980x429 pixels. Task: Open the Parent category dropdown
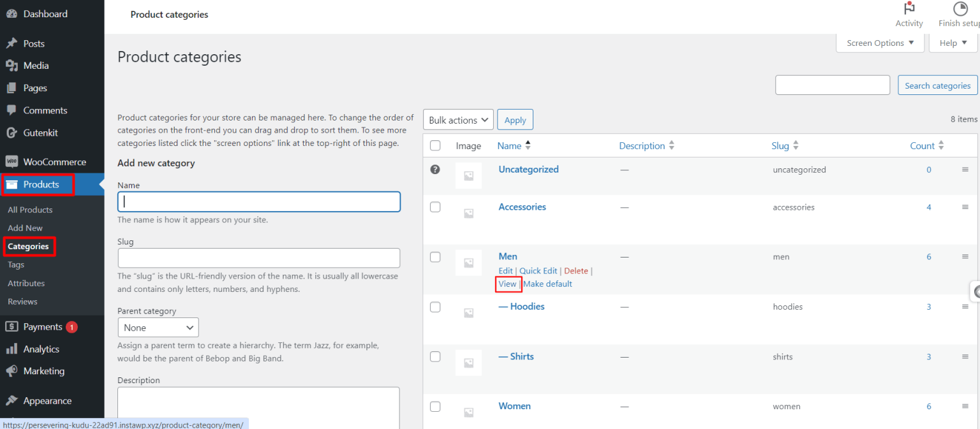pos(158,327)
